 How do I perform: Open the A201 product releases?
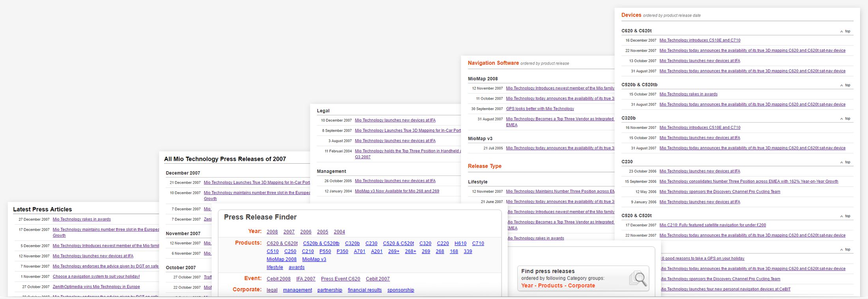(377, 251)
